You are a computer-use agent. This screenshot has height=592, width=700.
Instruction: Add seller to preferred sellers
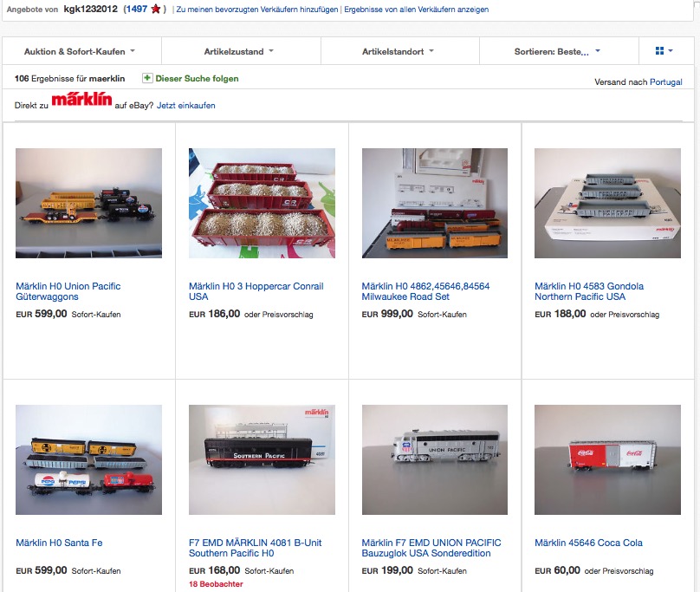[257, 10]
